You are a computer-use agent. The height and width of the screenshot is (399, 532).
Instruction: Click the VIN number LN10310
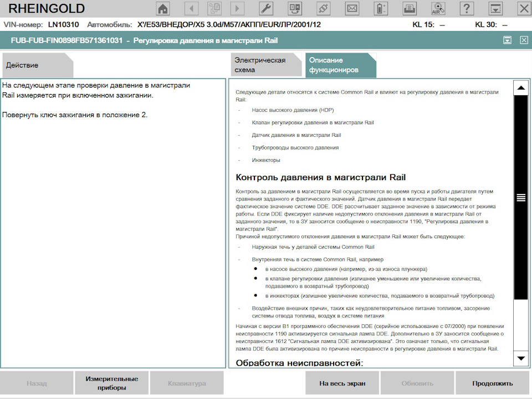pos(63,25)
